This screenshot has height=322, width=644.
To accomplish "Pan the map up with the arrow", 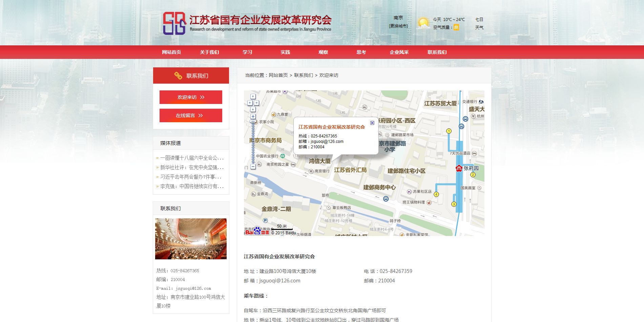I will [x=253, y=96].
